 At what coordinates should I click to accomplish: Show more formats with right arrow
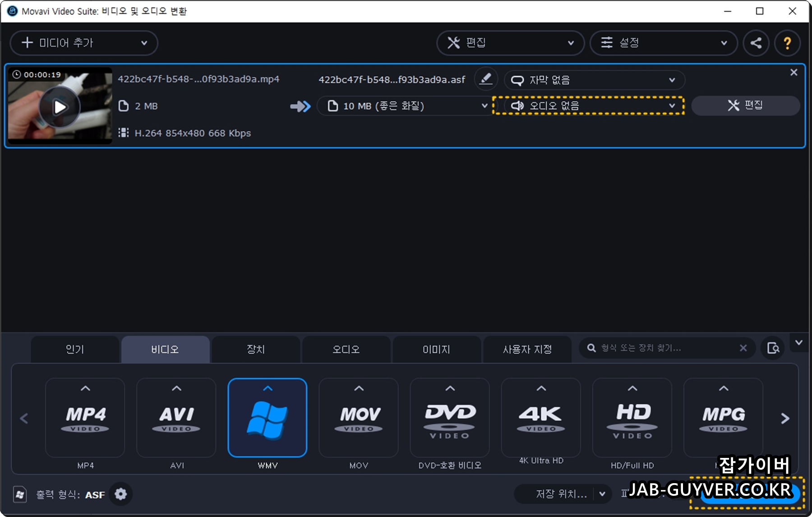coord(785,418)
